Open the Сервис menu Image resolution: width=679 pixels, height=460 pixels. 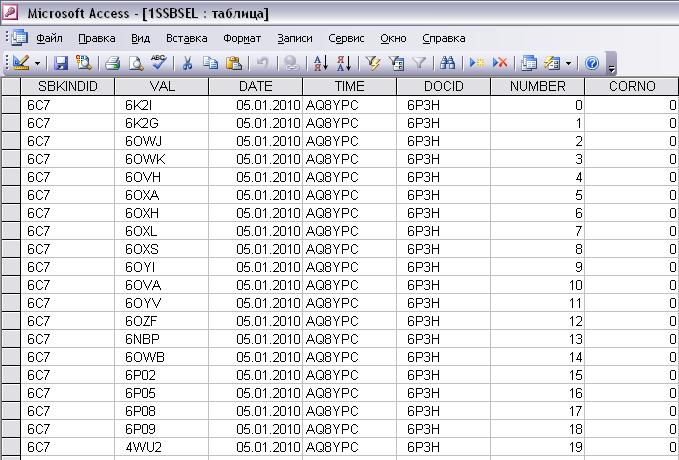(346, 38)
